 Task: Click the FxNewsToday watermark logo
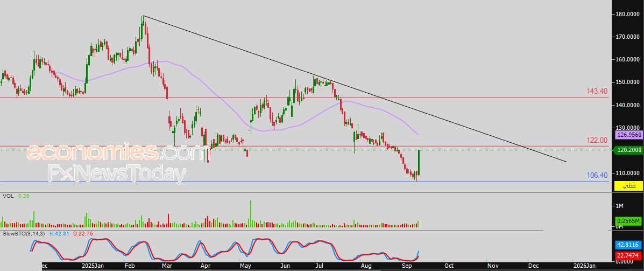(x=117, y=174)
